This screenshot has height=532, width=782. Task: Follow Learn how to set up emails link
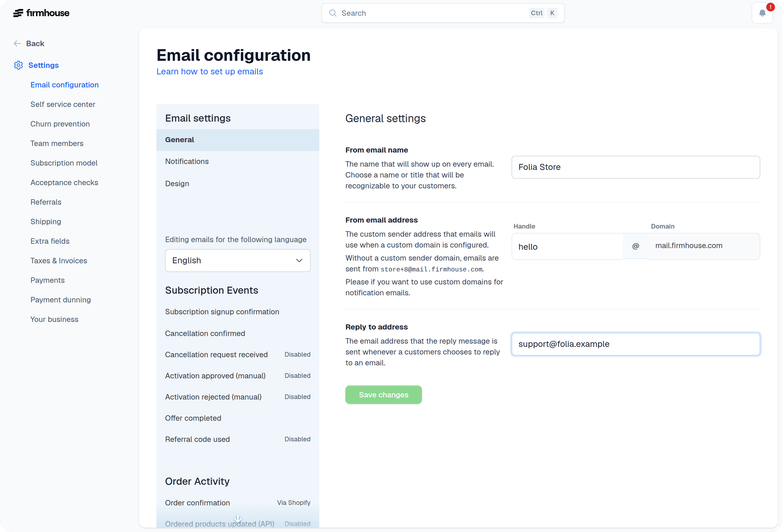click(x=210, y=71)
